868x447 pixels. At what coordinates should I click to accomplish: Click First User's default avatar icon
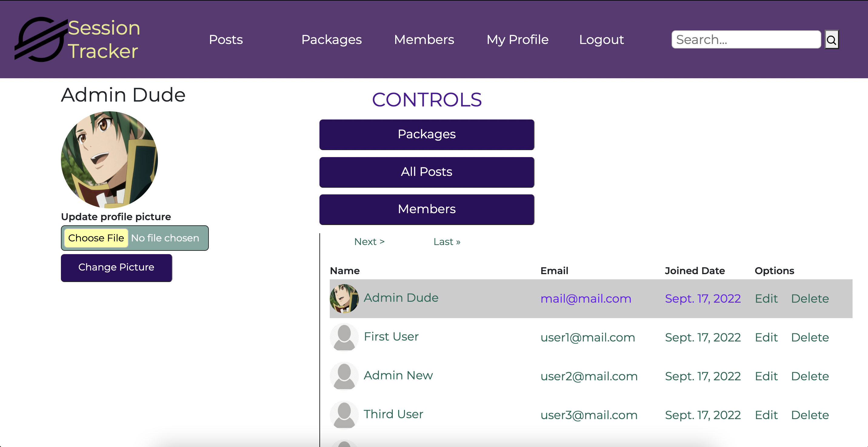[x=344, y=337]
